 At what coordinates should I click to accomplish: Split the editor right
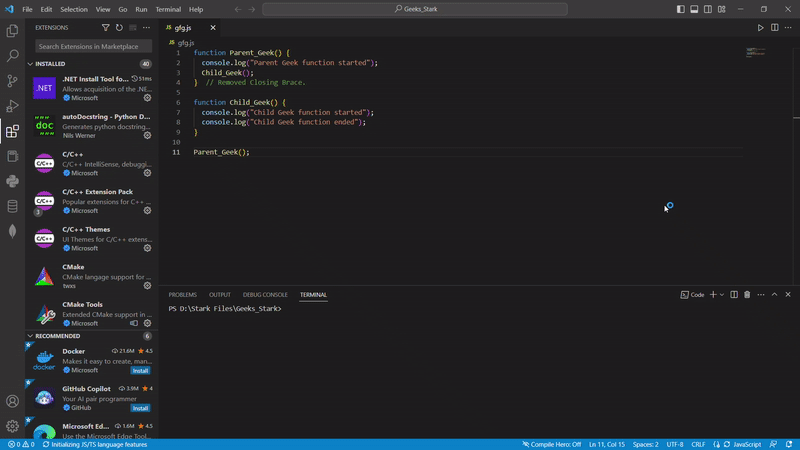[774, 28]
